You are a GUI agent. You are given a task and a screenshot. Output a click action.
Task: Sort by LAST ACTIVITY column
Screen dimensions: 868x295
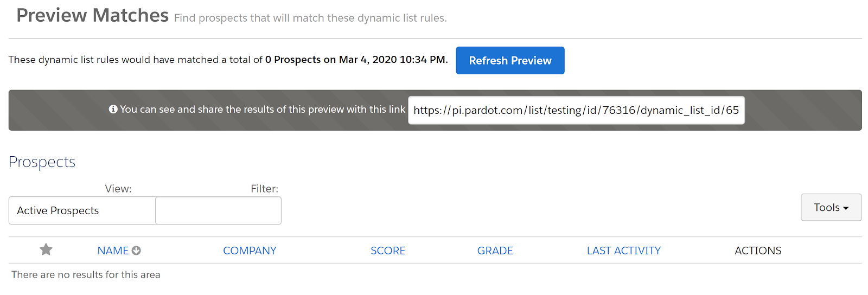623,251
